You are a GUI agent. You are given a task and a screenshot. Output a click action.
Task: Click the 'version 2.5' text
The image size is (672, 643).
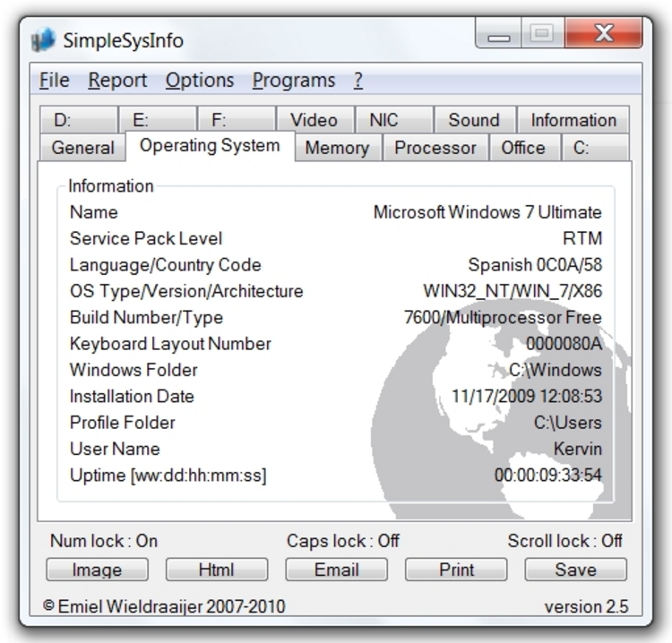(586, 607)
